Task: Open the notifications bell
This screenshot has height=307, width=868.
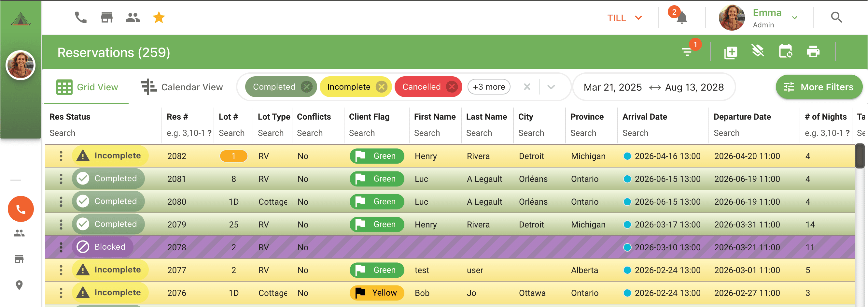Action: (681, 18)
